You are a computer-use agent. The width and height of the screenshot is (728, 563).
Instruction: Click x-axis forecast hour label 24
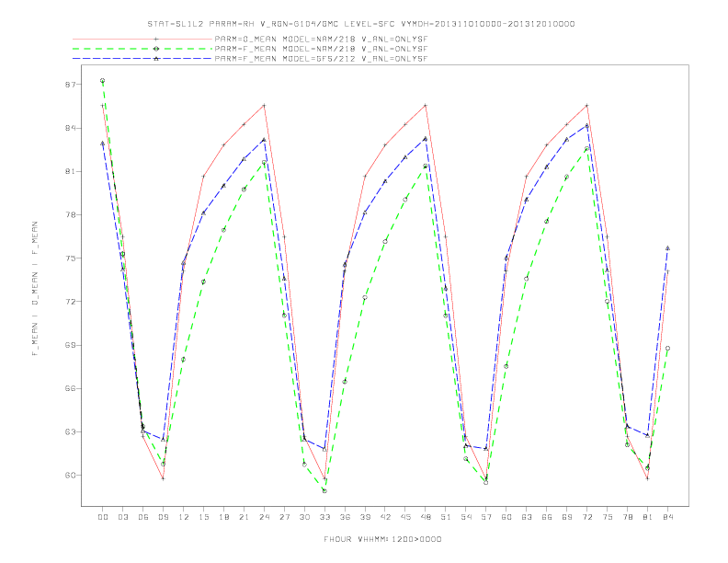(264, 517)
